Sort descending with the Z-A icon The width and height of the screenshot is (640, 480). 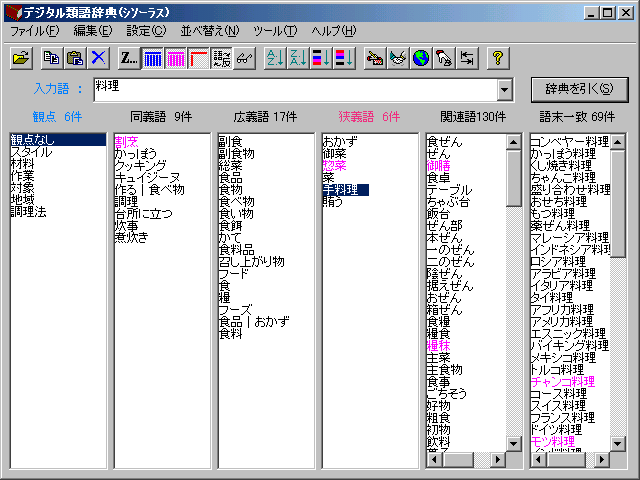(298, 58)
